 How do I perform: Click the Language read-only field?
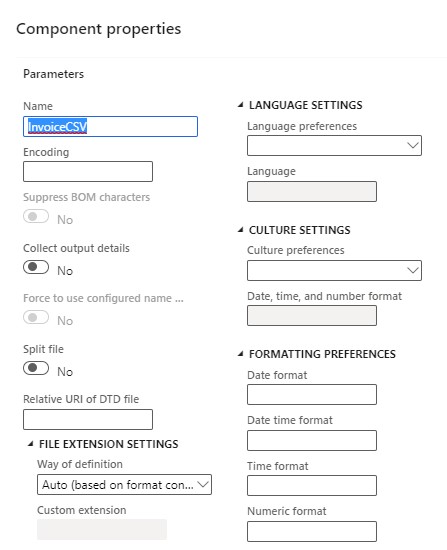pos(312,192)
